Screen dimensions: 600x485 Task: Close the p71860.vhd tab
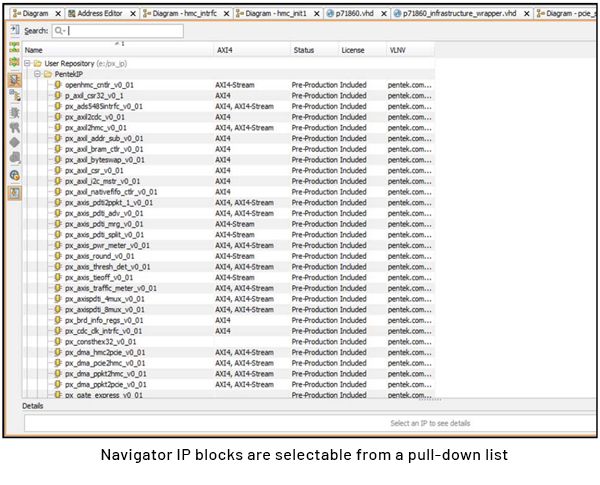click(x=384, y=14)
